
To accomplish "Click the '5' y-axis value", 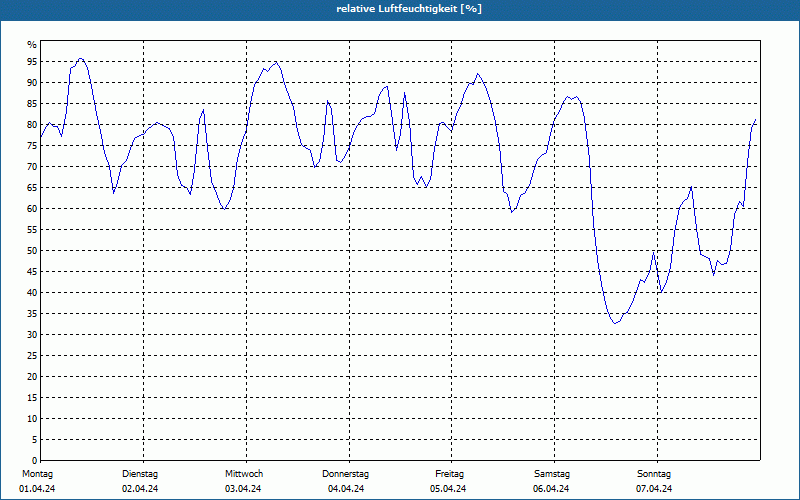I will 35,440.
